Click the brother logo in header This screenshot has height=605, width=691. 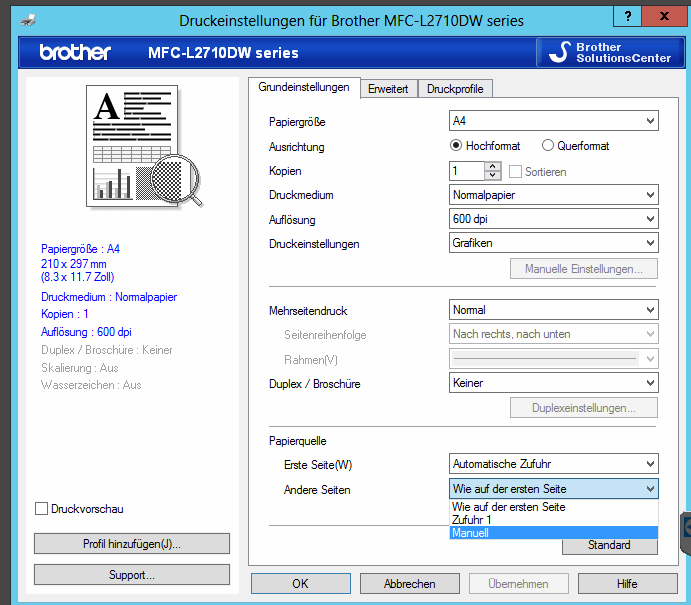pyautogui.click(x=75, y=52)
